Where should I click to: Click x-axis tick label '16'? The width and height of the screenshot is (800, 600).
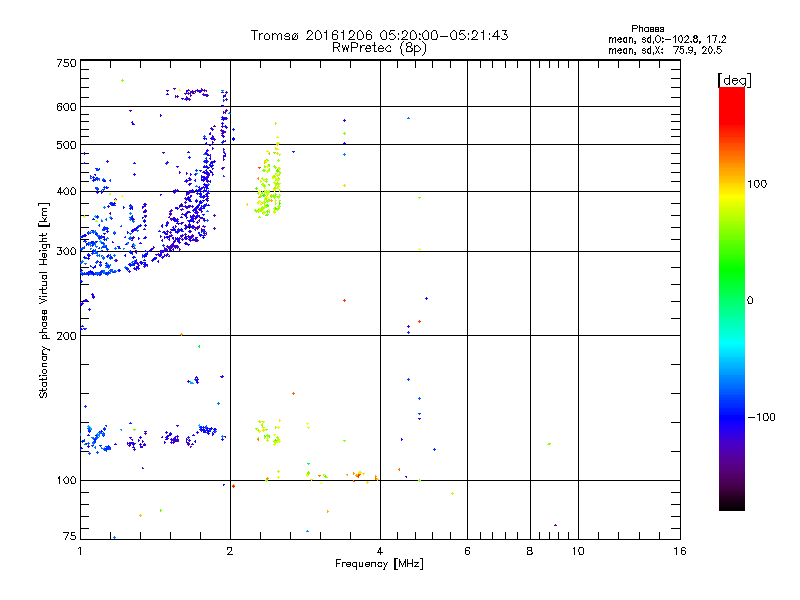pyautogui.click(x=680, y=551)
